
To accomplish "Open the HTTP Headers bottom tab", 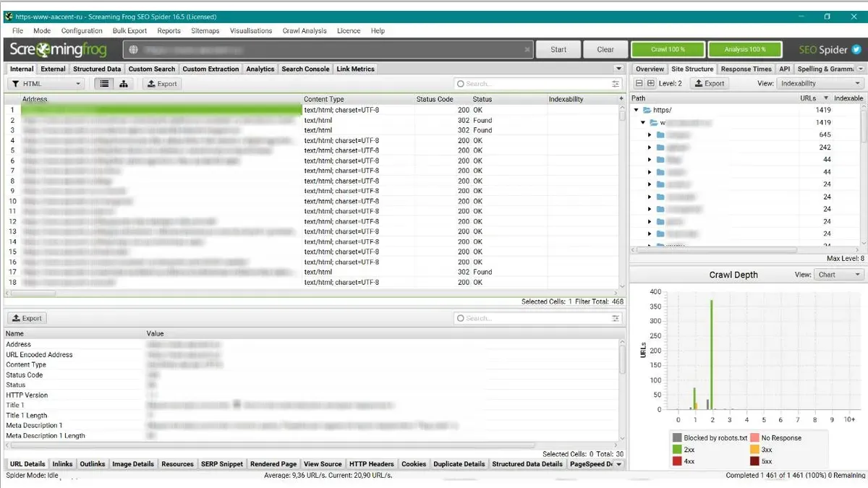I will [x=371, y=464].
